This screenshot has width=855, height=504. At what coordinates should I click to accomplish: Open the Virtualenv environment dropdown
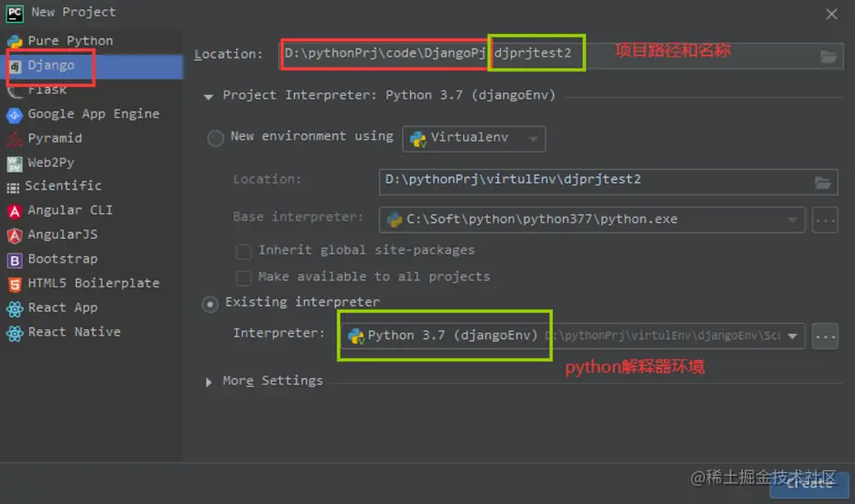(x=474, y=138)
